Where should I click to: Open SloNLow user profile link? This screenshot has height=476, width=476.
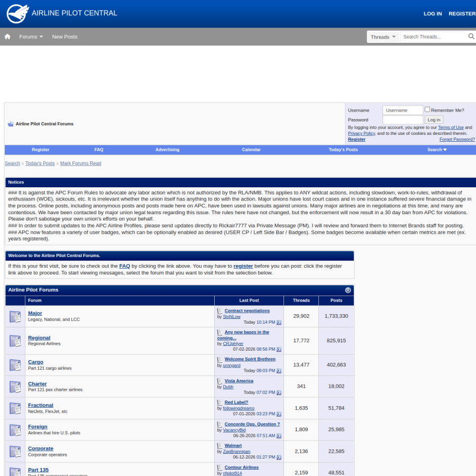point(232,317)
